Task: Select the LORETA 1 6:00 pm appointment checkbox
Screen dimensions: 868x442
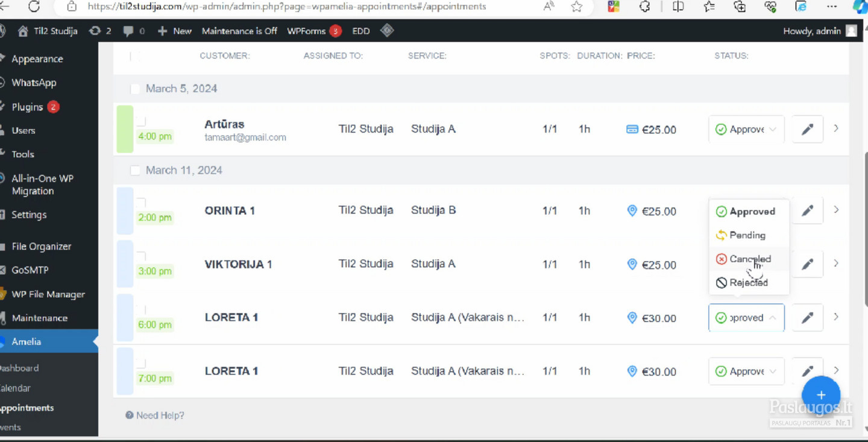Action: (141, 309)
